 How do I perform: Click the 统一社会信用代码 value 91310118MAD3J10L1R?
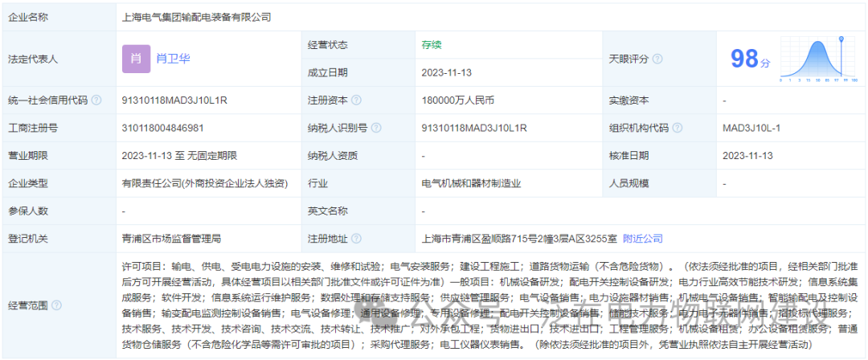[175, 100]
